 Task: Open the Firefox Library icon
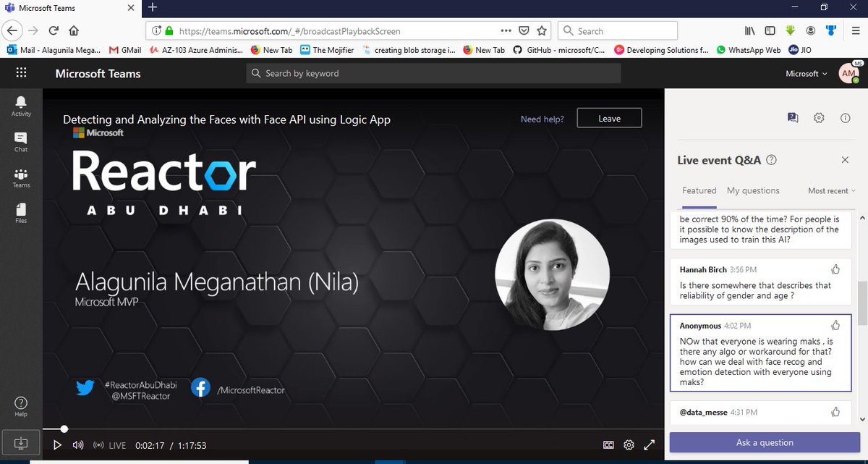coord(749,31)
